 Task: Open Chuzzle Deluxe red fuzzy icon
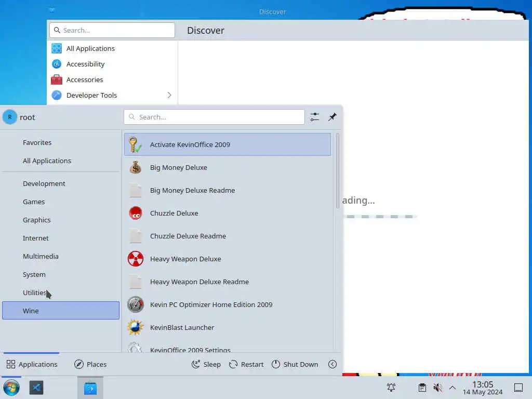[136, 213]
